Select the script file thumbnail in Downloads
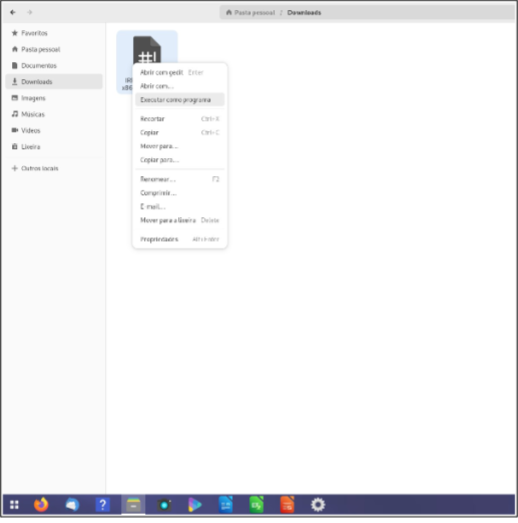The height and width of the screenshot is (523, 518). 147,50
